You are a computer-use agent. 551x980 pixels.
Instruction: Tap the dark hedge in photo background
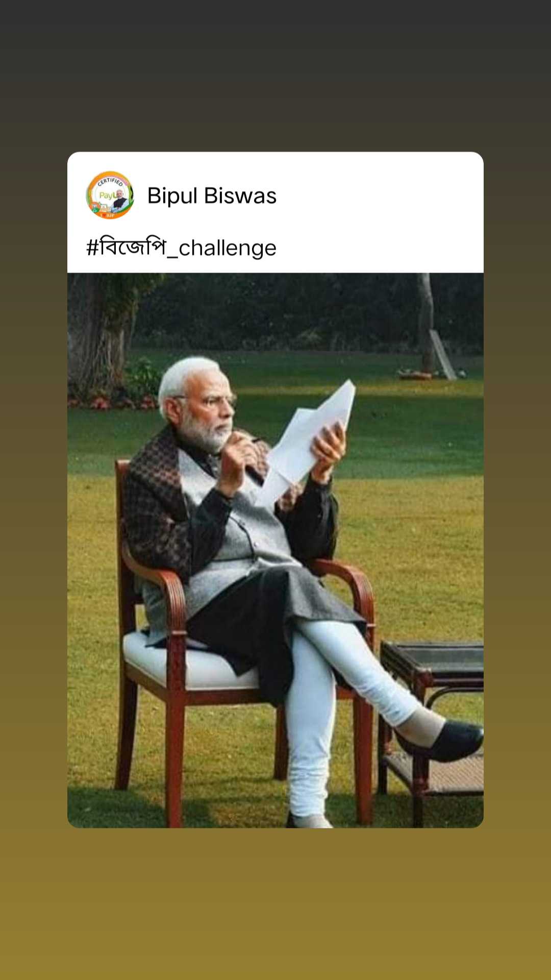click(x=286, y=311)
